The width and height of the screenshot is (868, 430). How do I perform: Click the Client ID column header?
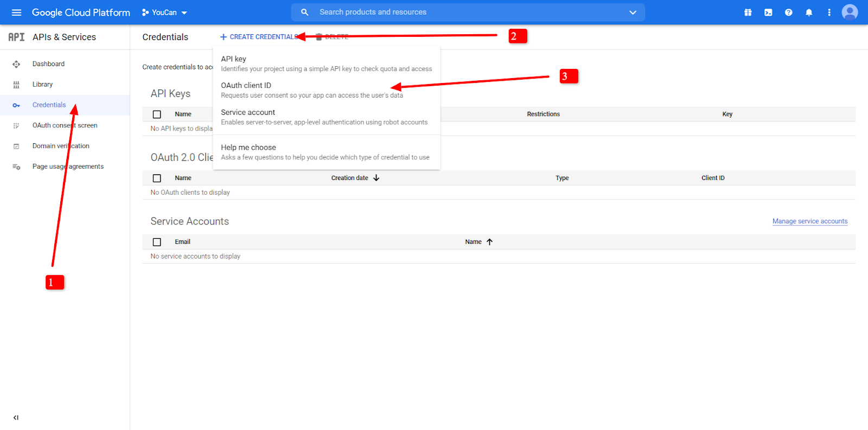tap(713, 178)
